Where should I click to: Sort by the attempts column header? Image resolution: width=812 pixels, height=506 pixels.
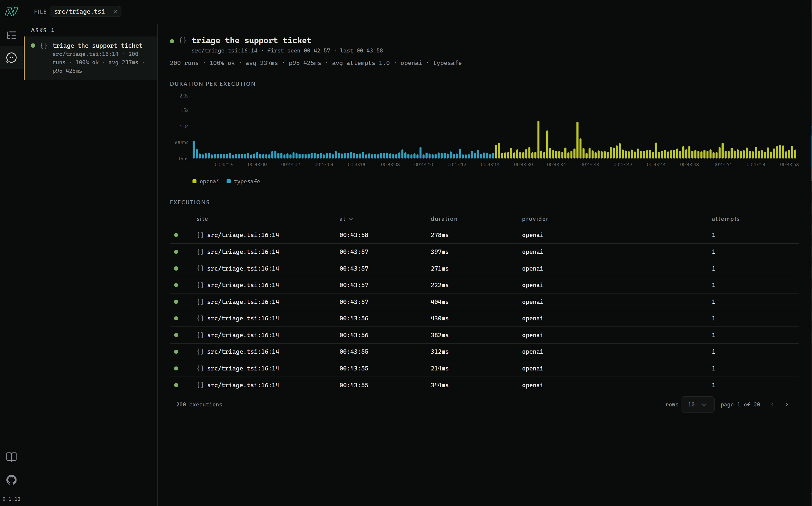tap(726, 219)
